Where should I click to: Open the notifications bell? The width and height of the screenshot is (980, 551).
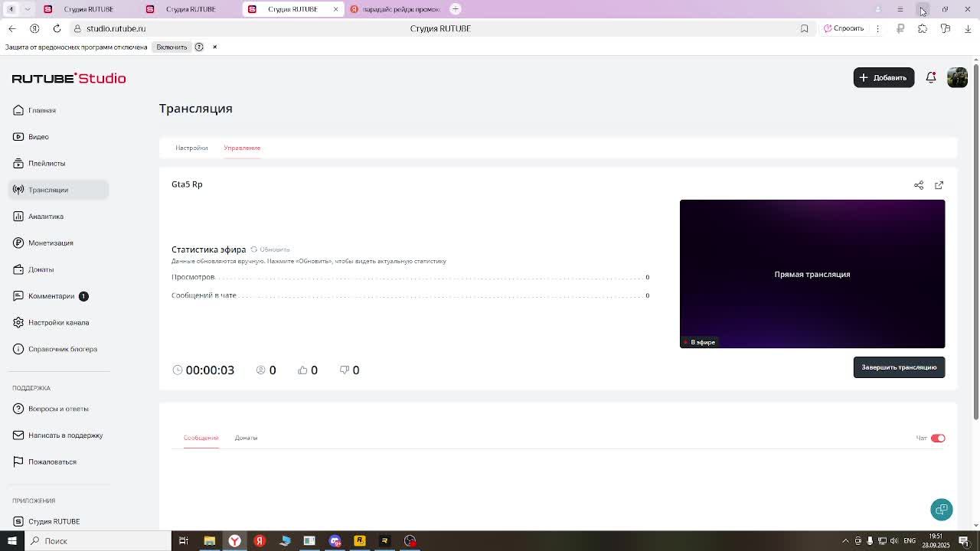click(931, 77)
